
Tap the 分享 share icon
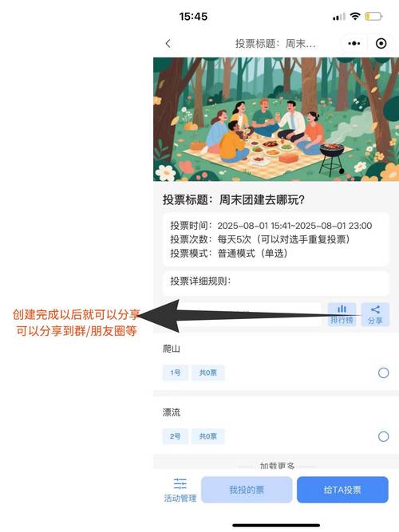[x=375, y=314]
